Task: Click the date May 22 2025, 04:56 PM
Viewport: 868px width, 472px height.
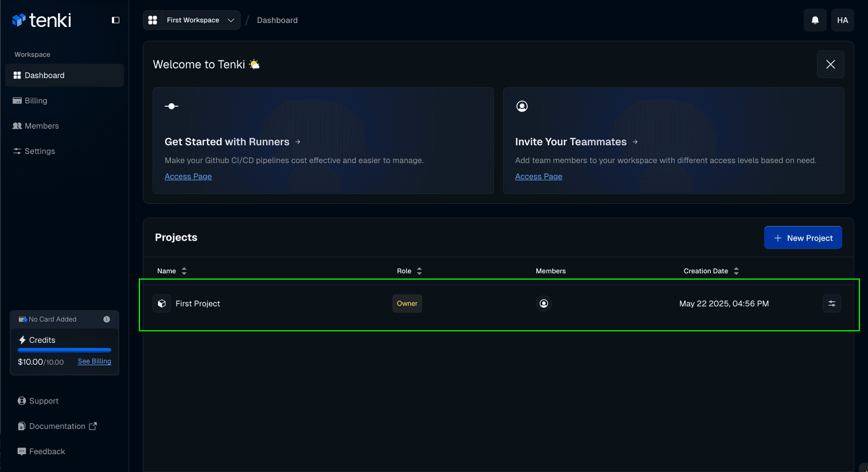Action: [724, 304]
